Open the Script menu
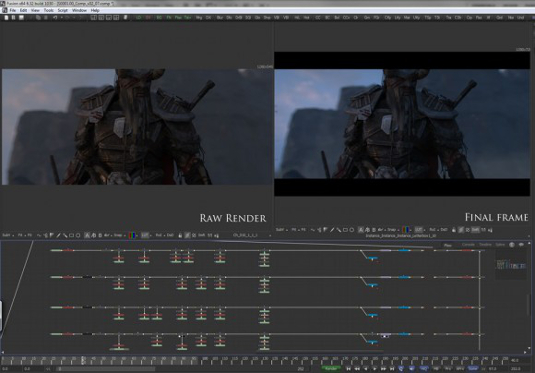 click(62, 10)
